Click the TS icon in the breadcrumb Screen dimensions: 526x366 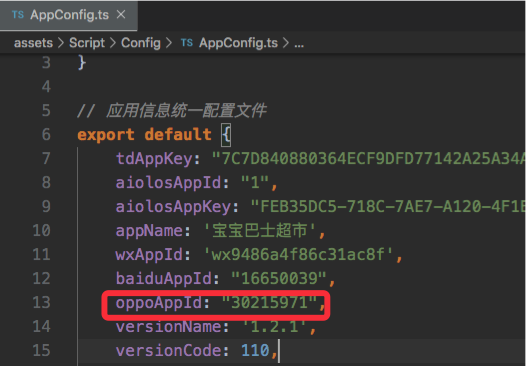click(x=187, y=43)
